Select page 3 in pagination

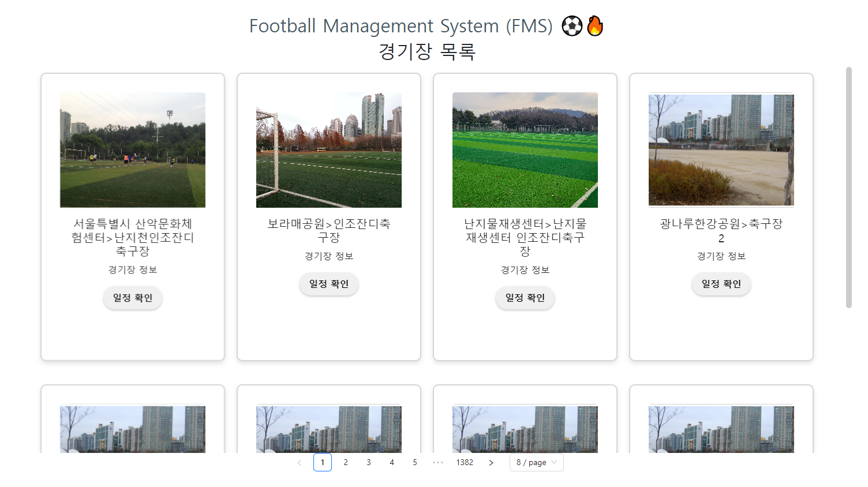(368, 462)
